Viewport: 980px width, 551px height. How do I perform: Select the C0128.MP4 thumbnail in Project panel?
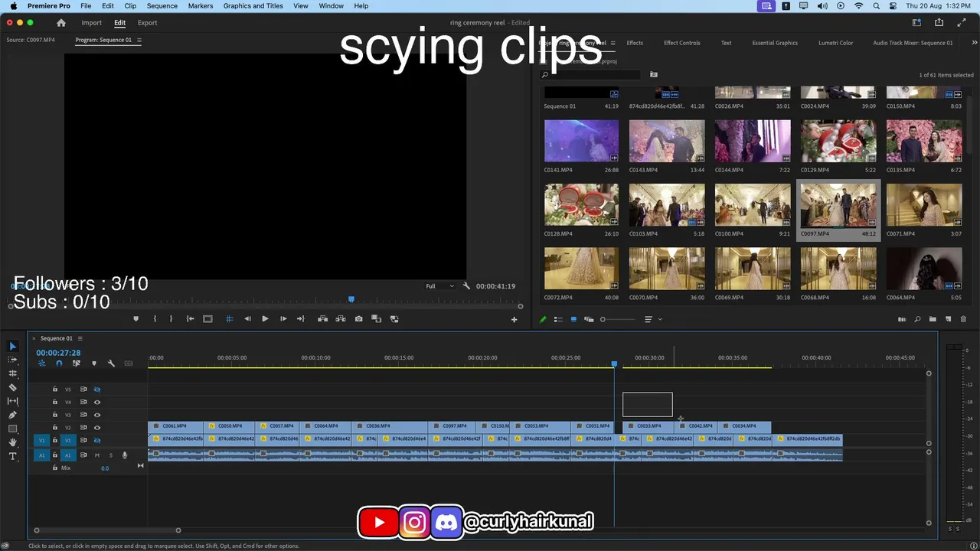pos(581,204)
